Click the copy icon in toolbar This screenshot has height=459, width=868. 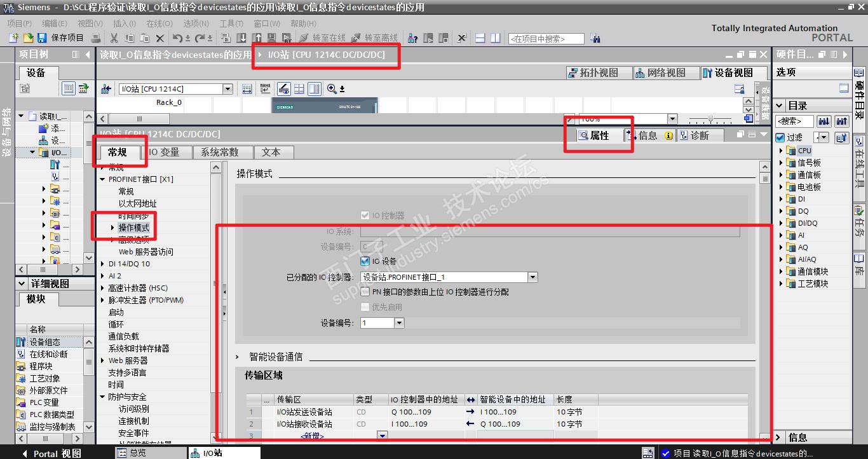tap(130, 38)
